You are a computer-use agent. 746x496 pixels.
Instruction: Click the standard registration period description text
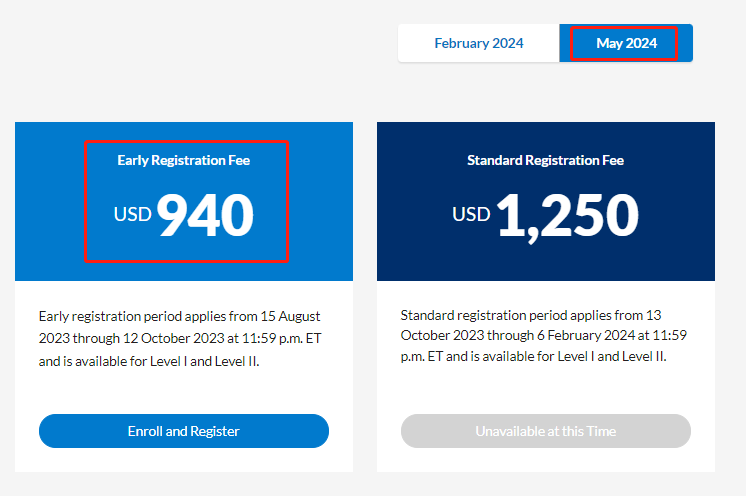(x=543, y=336)
